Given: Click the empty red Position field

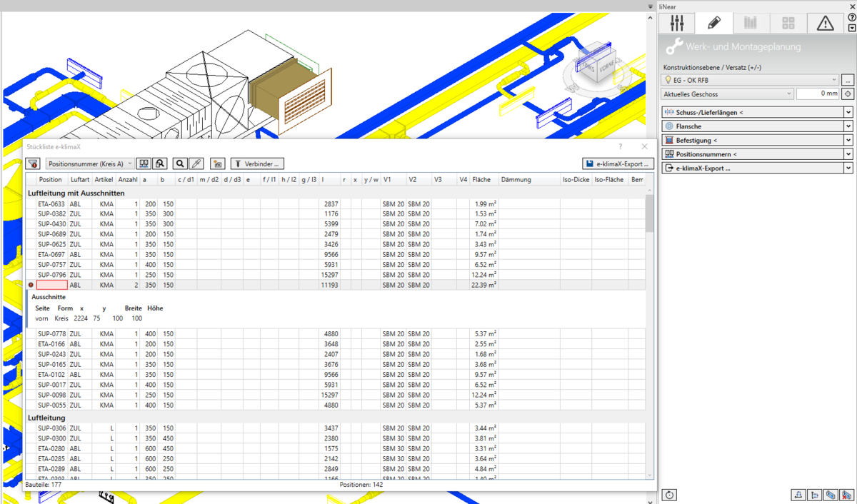Looking at the screenshot, I should [x=52, y=285].
